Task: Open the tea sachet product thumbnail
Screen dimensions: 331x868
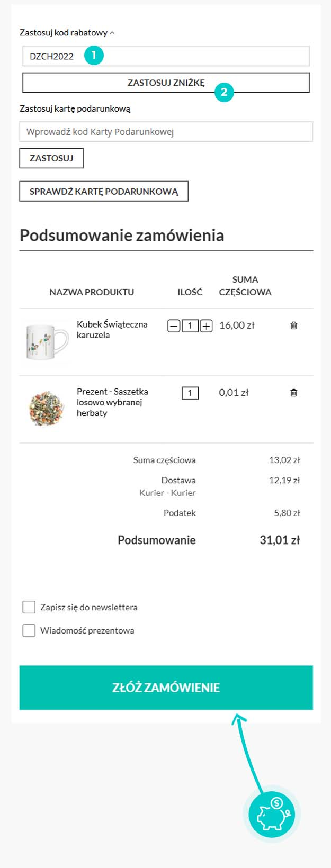Action: (x=47, y=408)
